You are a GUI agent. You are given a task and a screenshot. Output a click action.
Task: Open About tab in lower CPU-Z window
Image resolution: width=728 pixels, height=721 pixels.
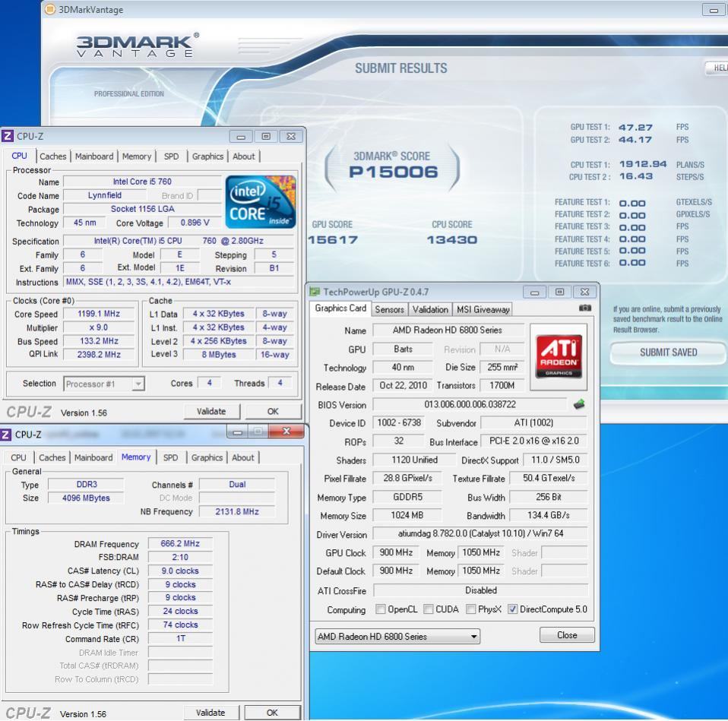[x=243, y=458]
